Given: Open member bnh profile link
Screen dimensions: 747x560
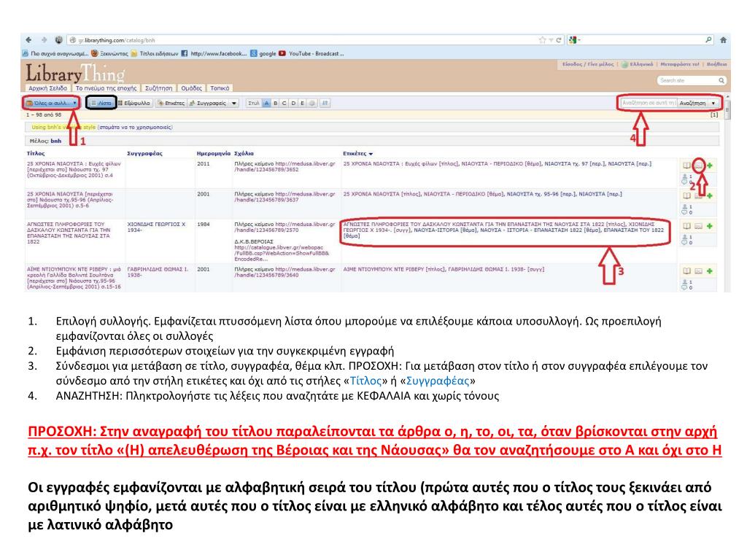Looking at the screenshot, I should [x=56, y=141].
